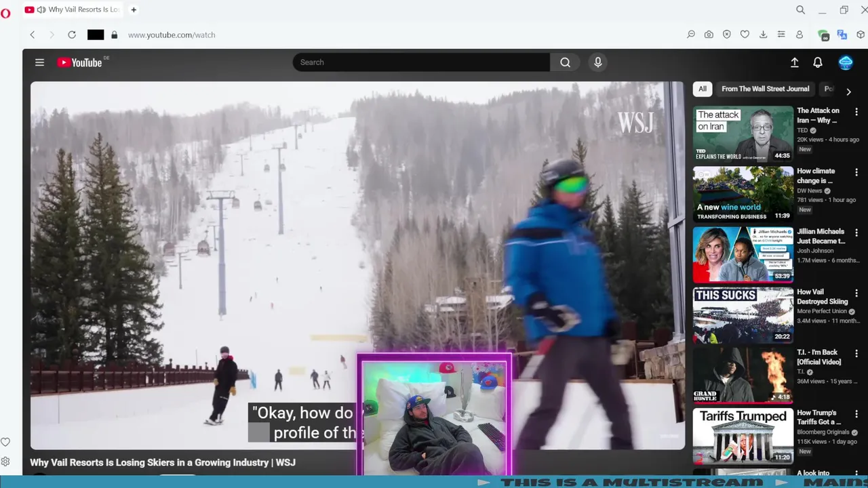The width and height of the screenshot is (868, 488).
Task: Click the webcam overlay of man lying down
Action: pos(434,415)
